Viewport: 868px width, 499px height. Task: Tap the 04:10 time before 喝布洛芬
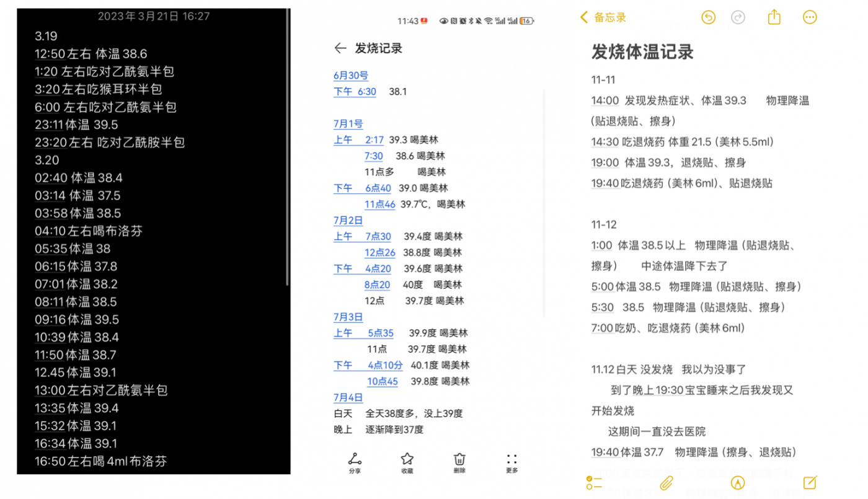[51, 231]
